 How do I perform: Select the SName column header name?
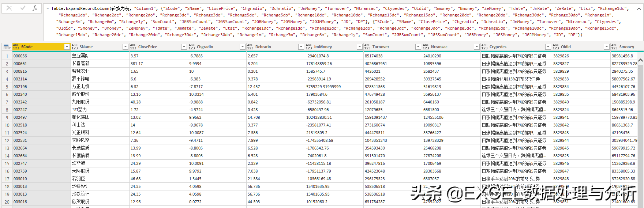(86, 47)
